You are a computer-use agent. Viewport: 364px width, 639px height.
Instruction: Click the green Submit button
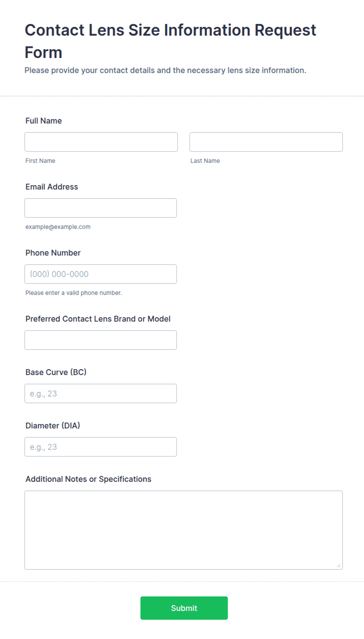point(184,608)
